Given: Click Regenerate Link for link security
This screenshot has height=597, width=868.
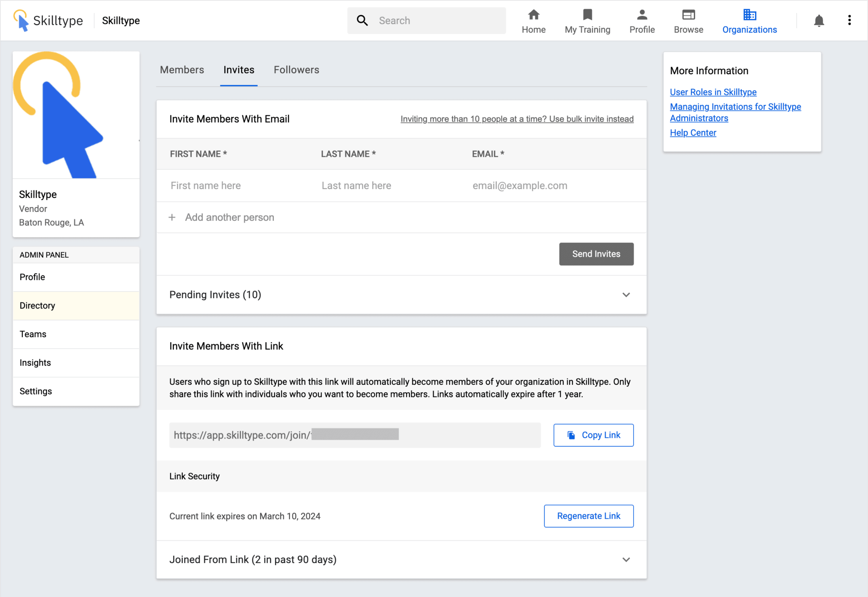Looking at the screenshot, I should 588,516.
